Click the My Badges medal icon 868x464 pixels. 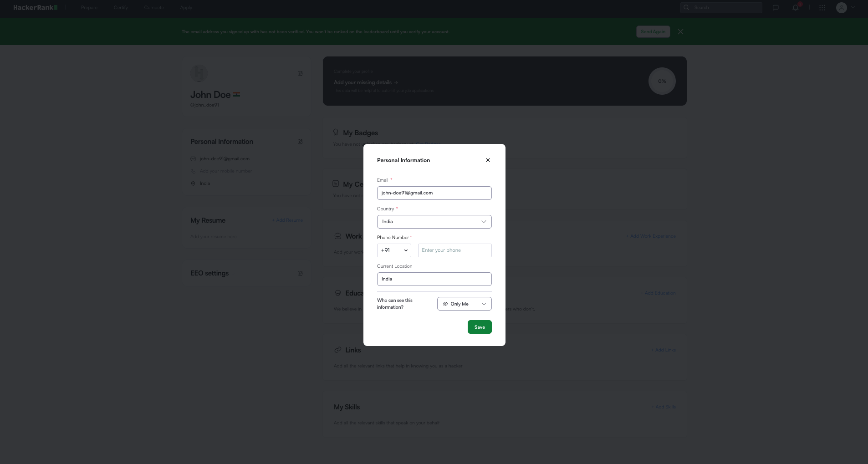point(336,133)
